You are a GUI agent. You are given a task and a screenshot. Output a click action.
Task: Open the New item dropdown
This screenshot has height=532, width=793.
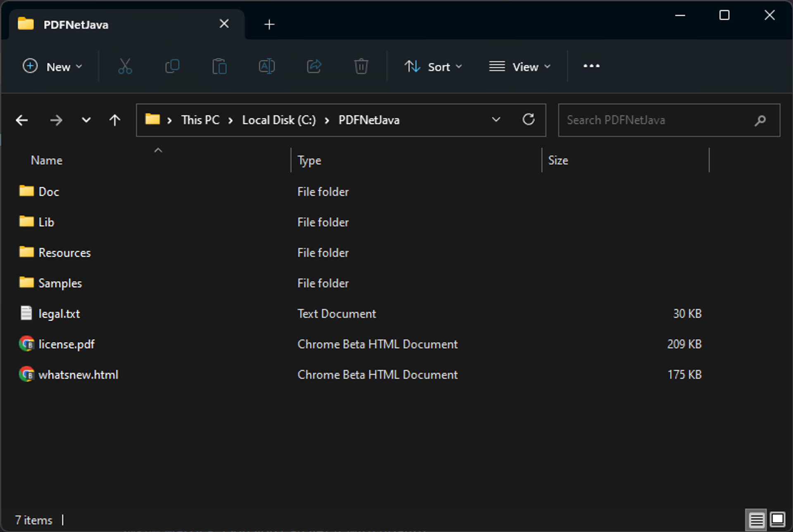pos(52,66)
